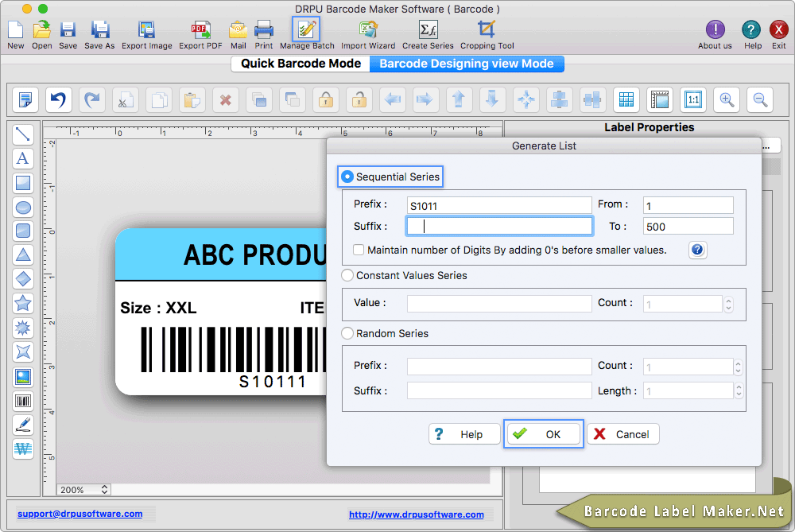Click OK in Generate List dialog
Viewport: 795px width, 532px height.
[543, 434]
